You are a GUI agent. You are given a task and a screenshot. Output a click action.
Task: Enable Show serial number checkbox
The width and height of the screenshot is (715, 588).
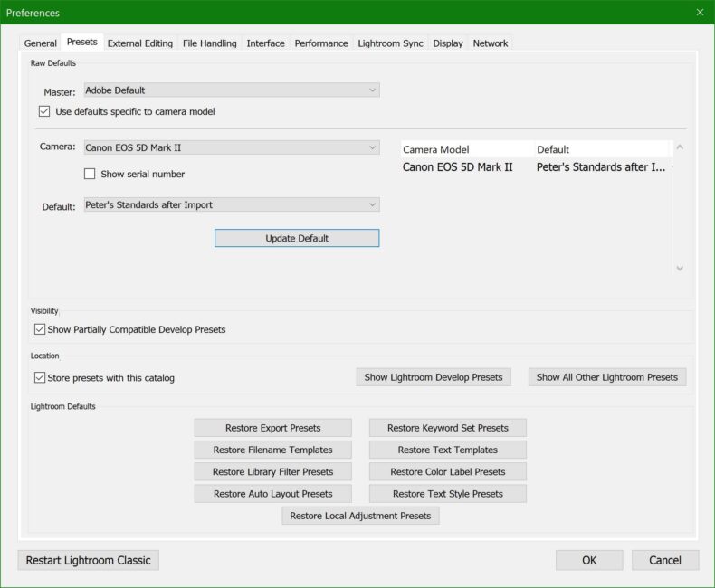click(90, 174)
